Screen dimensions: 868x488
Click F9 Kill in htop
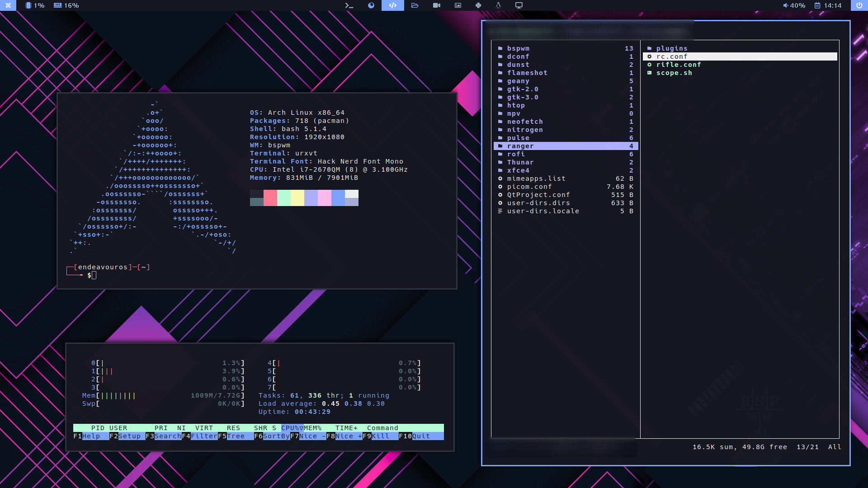381,436
